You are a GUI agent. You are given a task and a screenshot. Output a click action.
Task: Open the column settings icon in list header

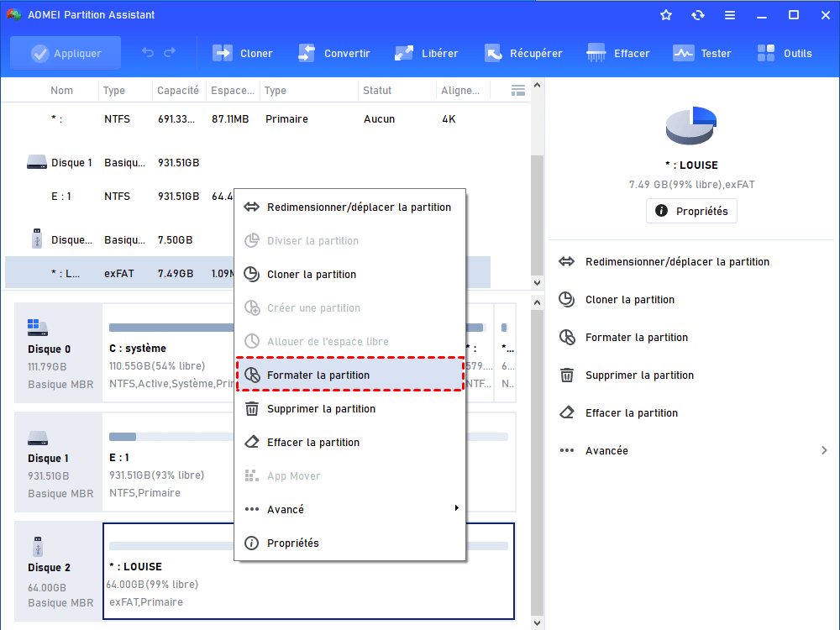518,91
